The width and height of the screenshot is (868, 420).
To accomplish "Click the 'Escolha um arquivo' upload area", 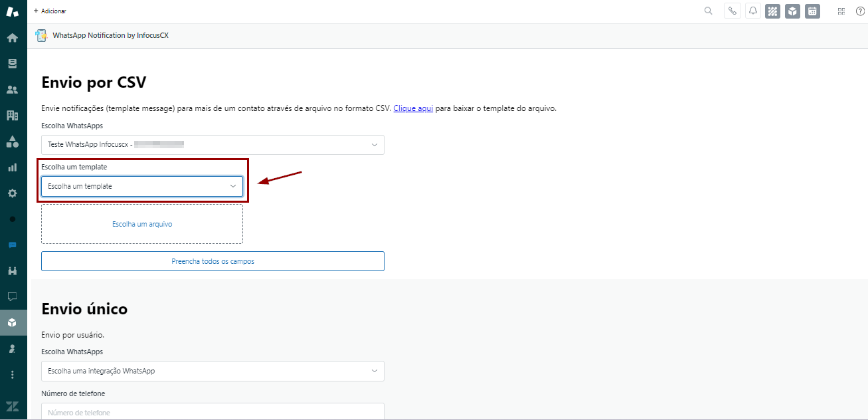I will point(142,225).
